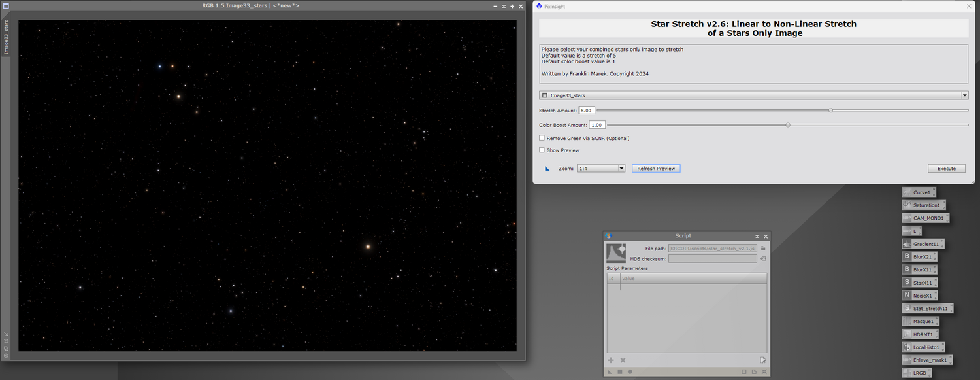Click the Script window title bar S icon

point(608,236)
